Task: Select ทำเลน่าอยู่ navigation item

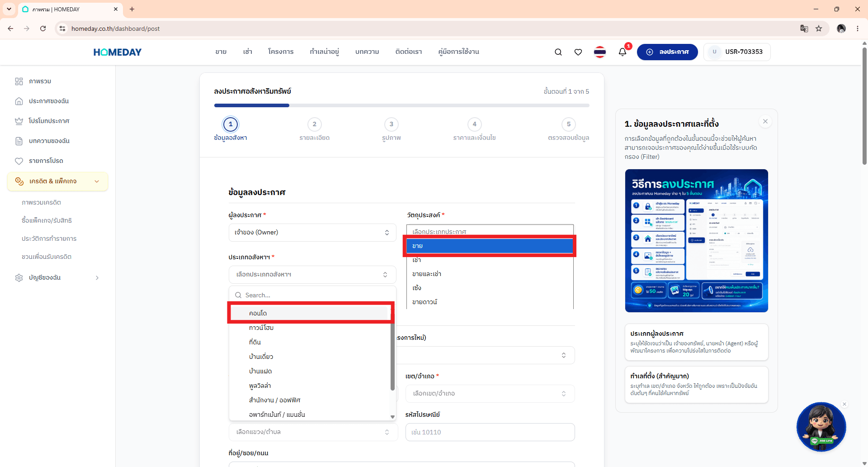Action: click(x=325, y=52)
